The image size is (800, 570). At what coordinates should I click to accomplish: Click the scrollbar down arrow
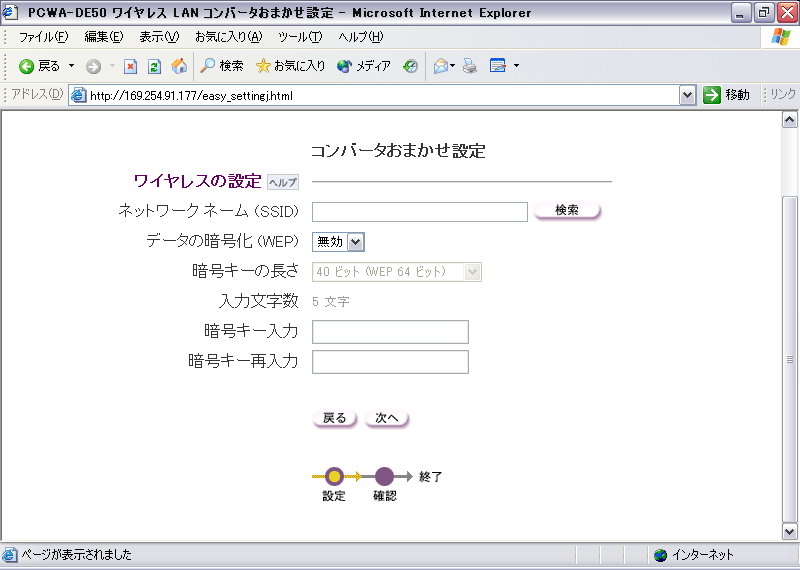pos(789,531)
